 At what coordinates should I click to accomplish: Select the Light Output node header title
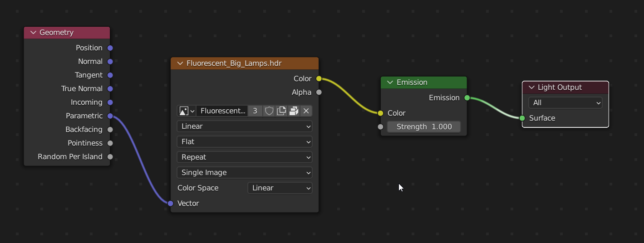pos(560,87)
